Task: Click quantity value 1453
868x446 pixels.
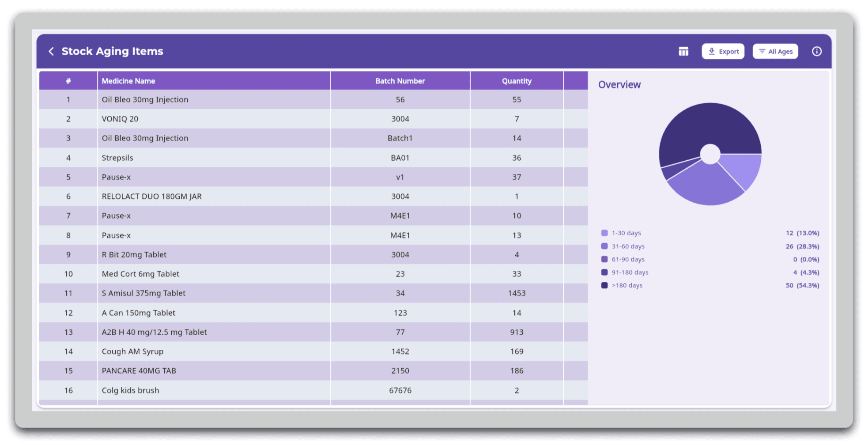Action: 517,293
